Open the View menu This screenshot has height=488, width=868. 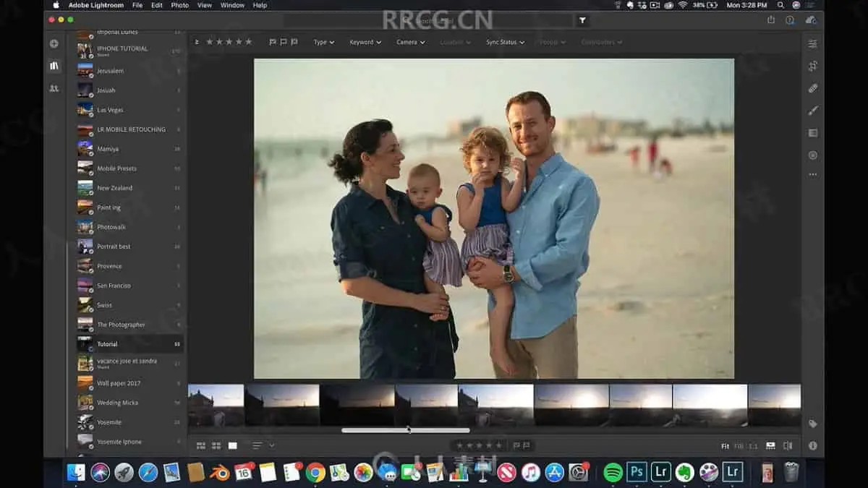click(x=205, y=5)
